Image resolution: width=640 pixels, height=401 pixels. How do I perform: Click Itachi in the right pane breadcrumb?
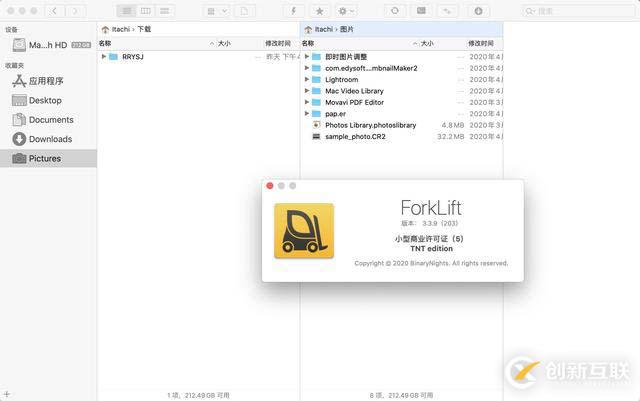324,29
